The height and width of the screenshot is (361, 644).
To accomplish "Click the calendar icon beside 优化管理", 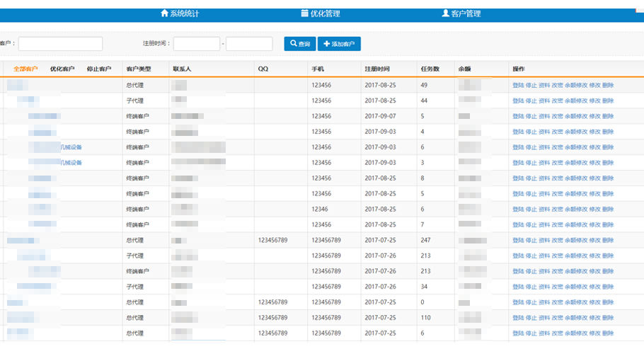I will tap(304, 13).
